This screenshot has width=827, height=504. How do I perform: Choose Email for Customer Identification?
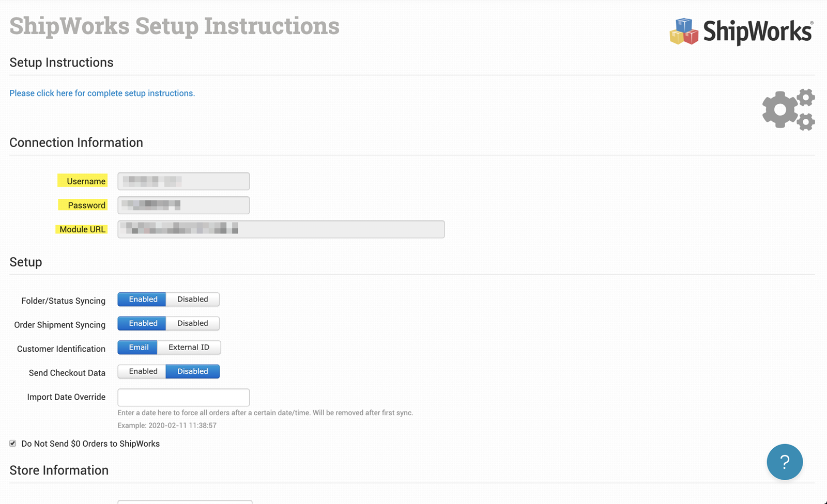(137, 348)
